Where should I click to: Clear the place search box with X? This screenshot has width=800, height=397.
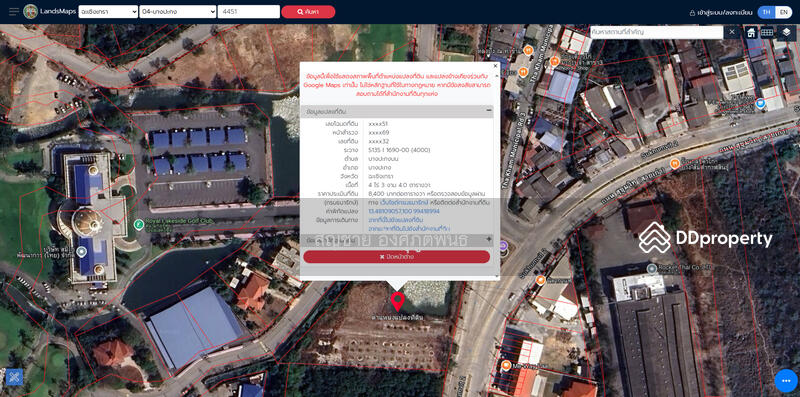tap(732, 32)
